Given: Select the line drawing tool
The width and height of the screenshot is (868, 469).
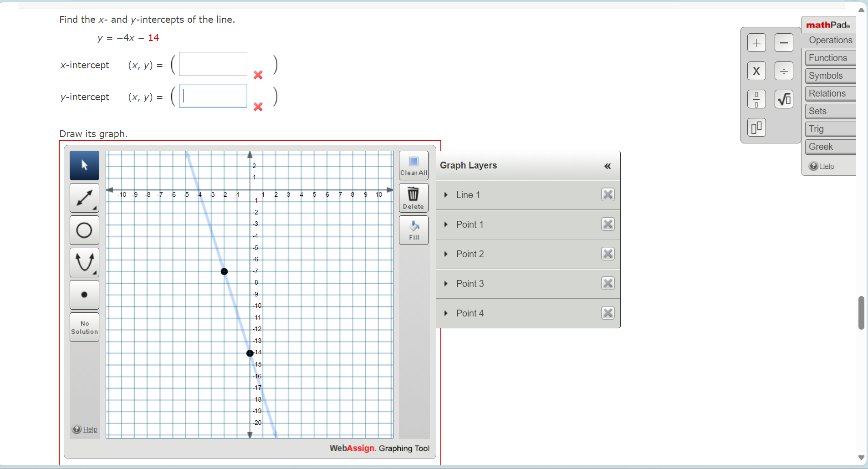Looking at the screenshot, I should click(84, 198).
